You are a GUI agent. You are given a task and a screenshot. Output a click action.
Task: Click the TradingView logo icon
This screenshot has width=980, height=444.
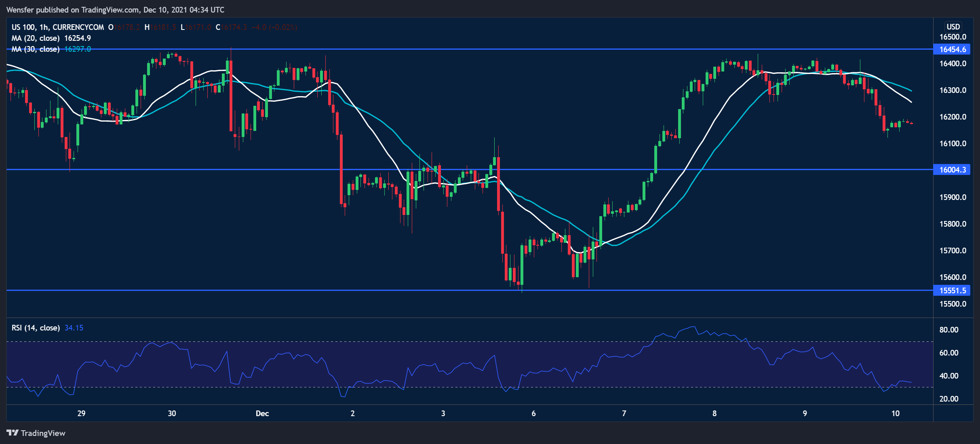coord(13,433)
